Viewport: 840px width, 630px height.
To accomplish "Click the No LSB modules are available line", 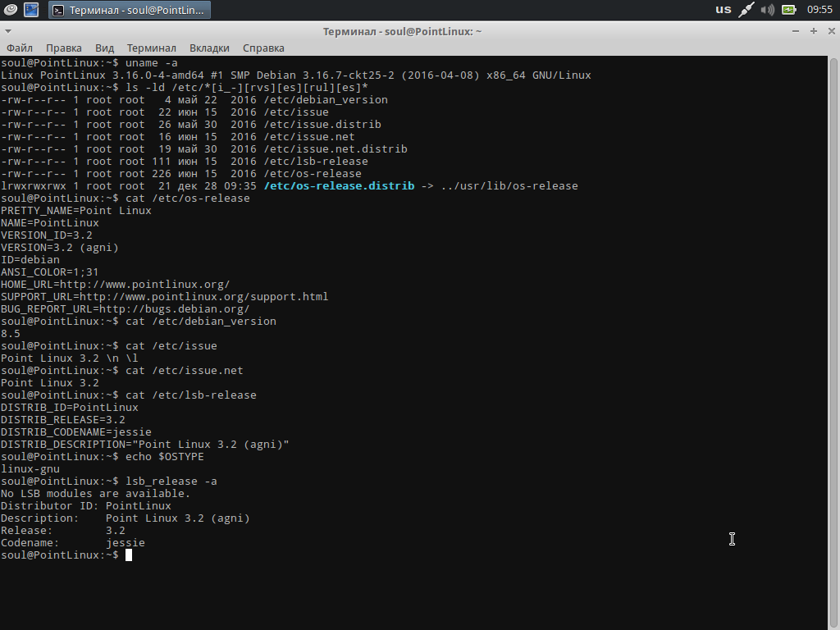I will point(95,493).
